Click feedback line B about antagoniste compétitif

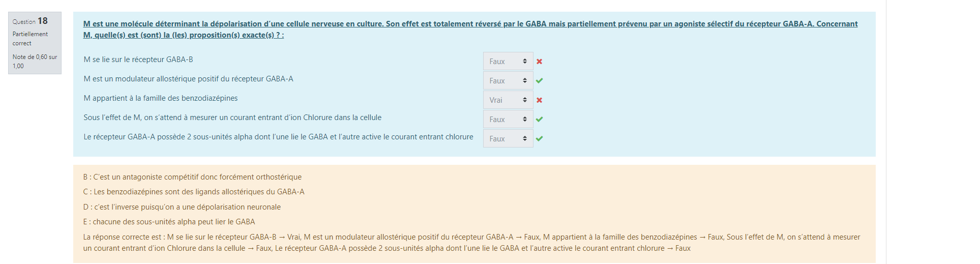click(192, 177)
